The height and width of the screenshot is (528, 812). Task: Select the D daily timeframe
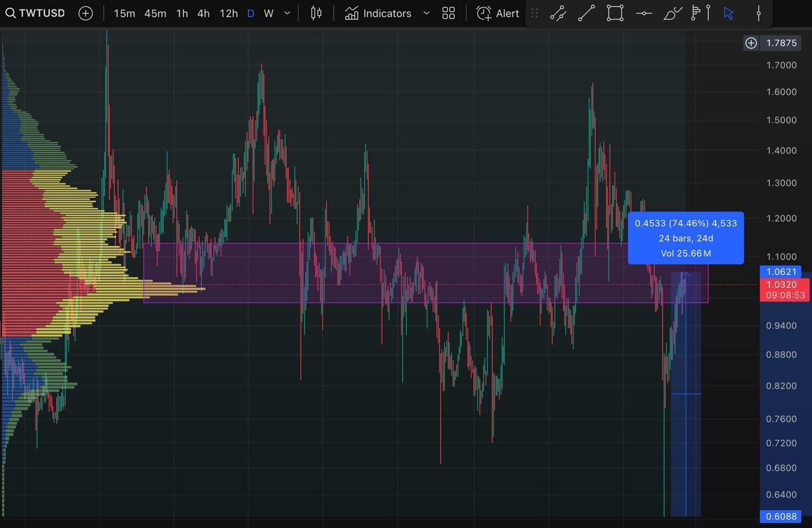coord(251,13)
